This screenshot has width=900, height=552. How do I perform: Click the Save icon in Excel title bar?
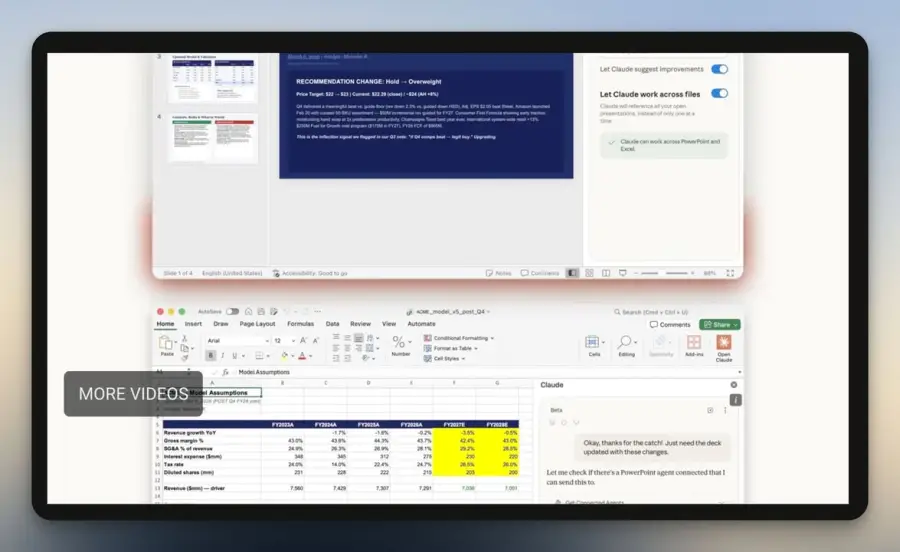point(261,312)
